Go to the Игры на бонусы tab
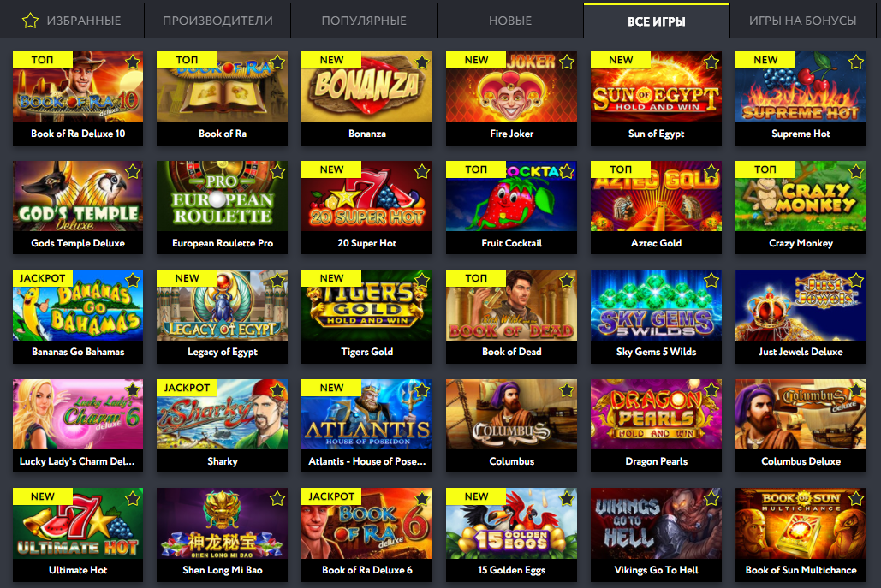This screenshot has width=881, height=588. 802,21
